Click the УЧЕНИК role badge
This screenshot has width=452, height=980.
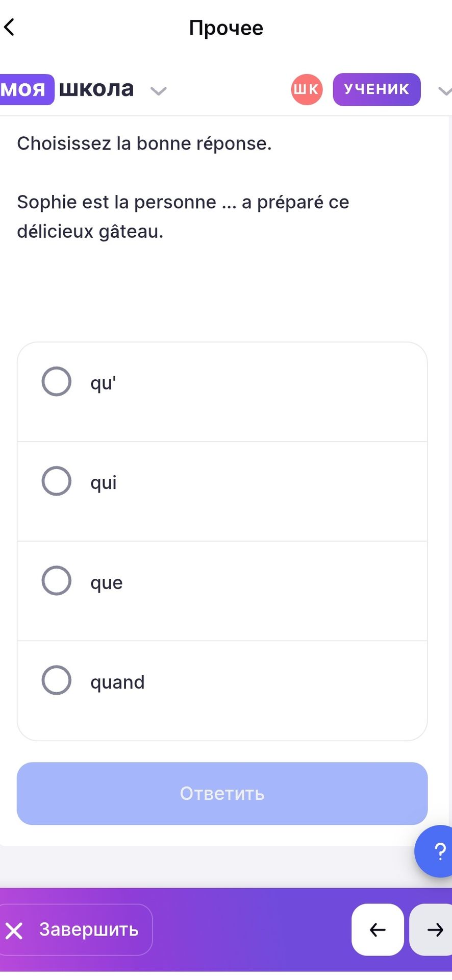[376, 89]
